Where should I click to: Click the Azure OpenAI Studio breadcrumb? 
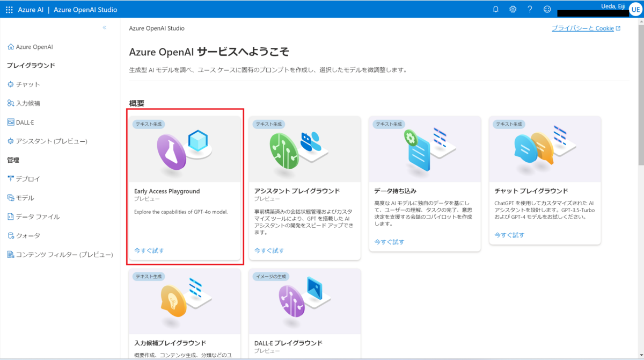[x=157, y=28]
